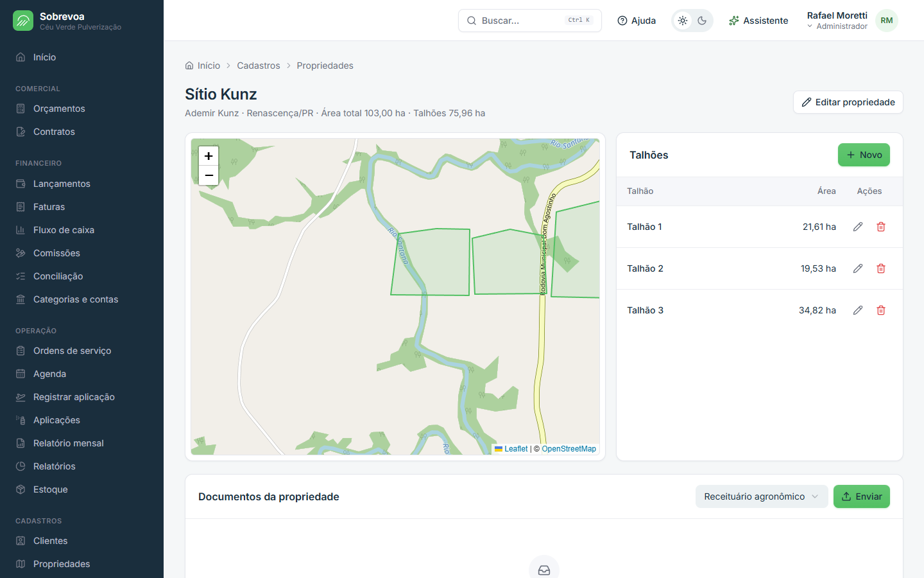Edit Talhão 2 with pencil icon
924x578 pixels.
858,268
